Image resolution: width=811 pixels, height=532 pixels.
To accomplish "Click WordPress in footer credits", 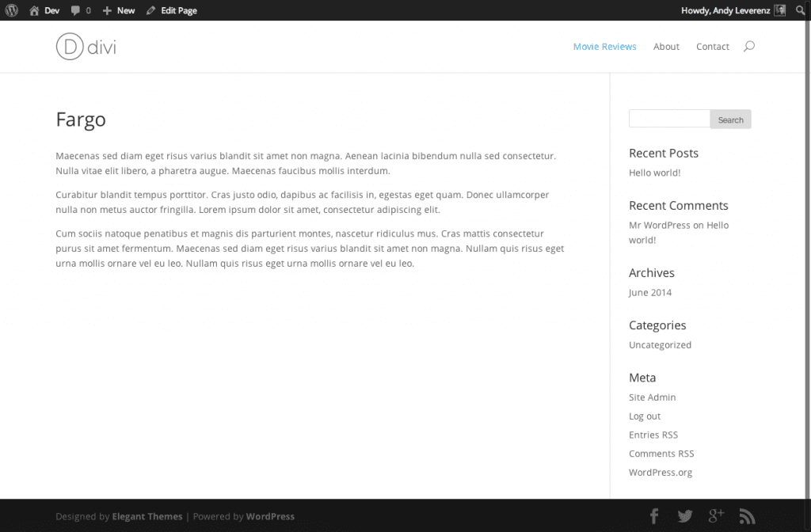I will click(270, 516).
